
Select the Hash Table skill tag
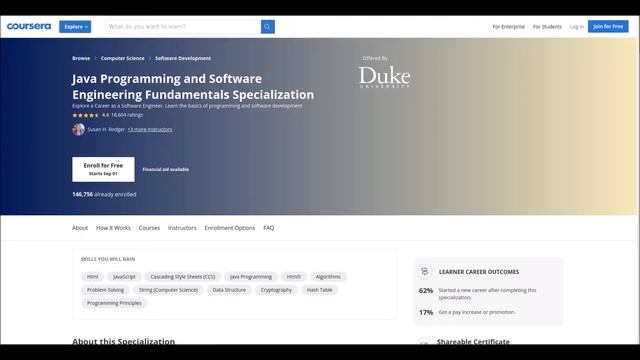coord(320,290)
